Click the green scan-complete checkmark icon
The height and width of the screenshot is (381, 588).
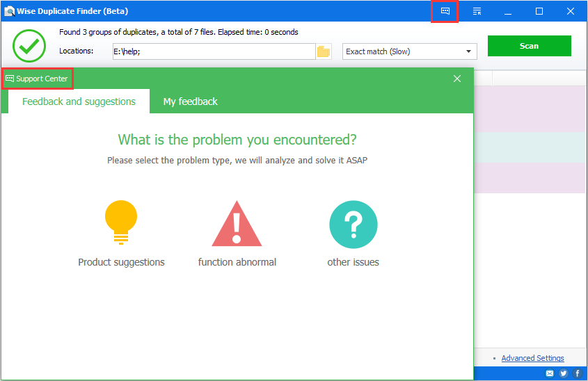click(x=29, y=46)
